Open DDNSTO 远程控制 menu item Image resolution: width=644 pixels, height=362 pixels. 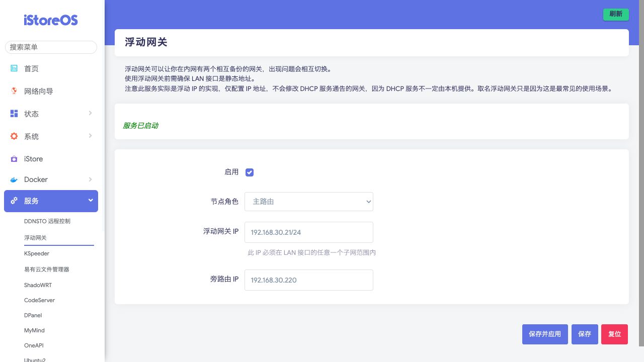47,221
